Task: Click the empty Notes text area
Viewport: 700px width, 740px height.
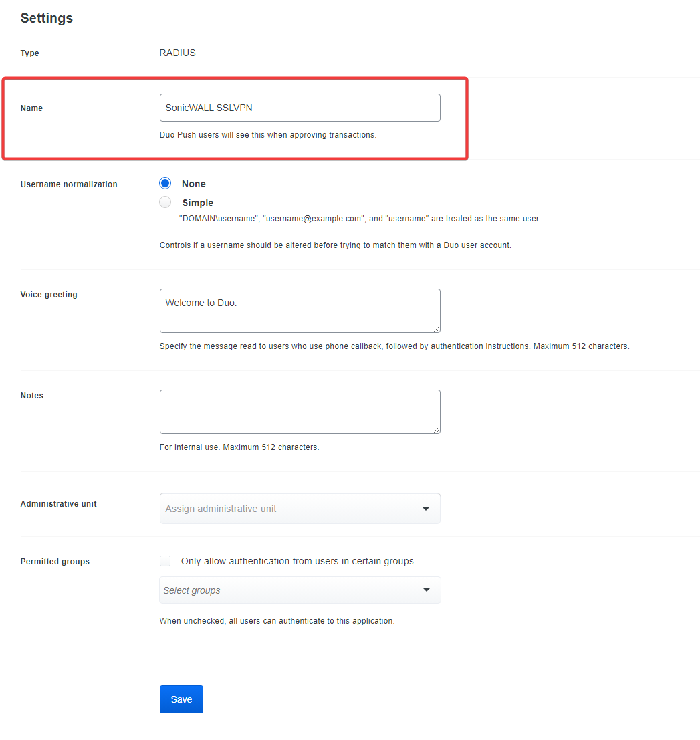Action: pyautogui.click(x=300, y=411)
